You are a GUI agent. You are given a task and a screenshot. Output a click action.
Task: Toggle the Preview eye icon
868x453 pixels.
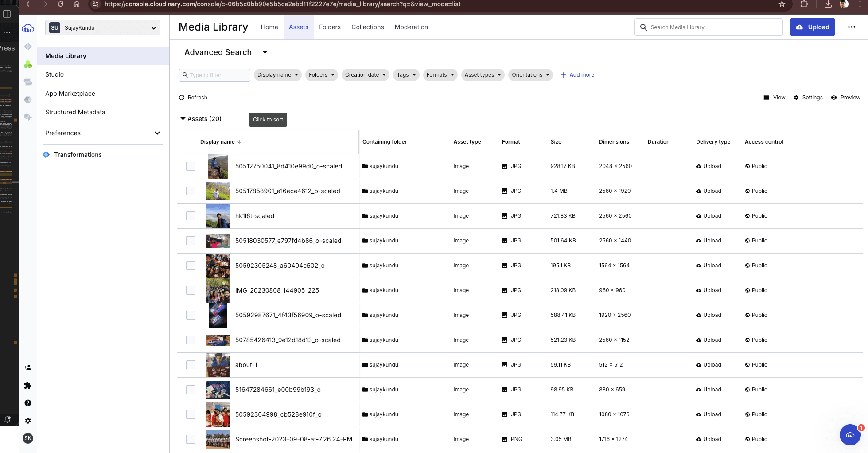pos(833,98)
